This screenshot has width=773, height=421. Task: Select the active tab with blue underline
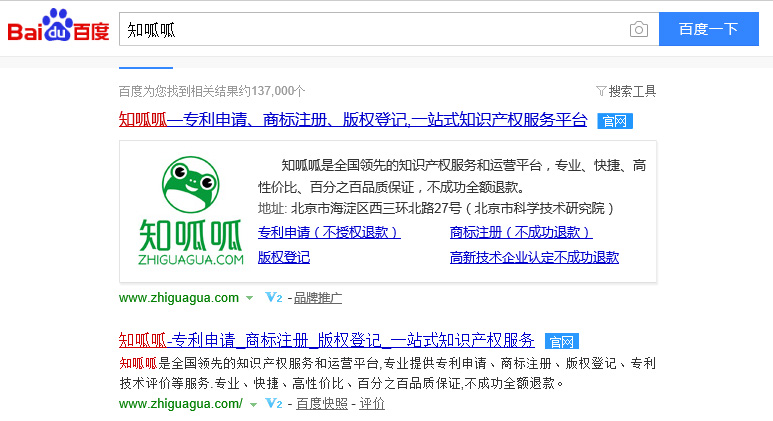click(146, 67)
